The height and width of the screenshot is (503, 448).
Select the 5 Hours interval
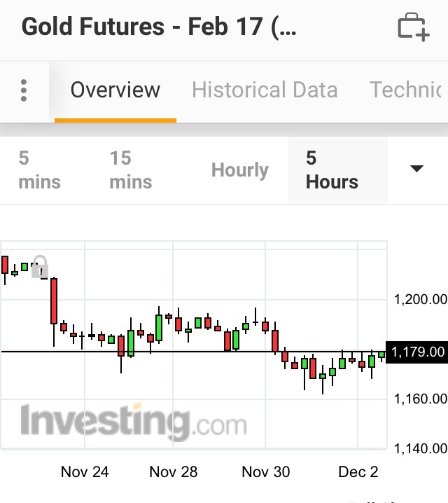[x=332, y=170]
